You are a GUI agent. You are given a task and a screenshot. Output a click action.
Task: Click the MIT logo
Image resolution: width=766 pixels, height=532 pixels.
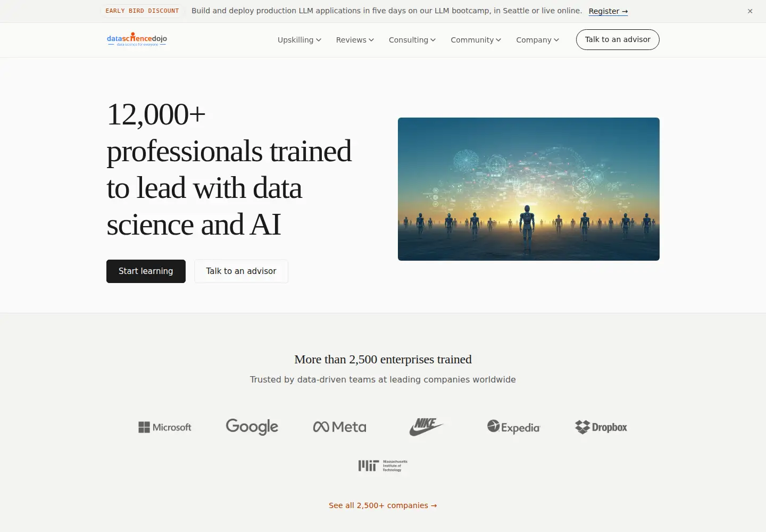(383, 465)
